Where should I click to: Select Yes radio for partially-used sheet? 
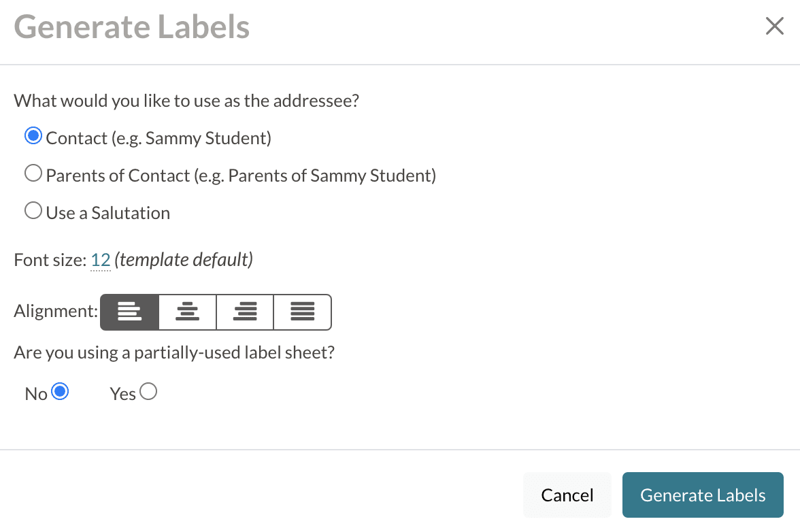(x=148, y=392)
